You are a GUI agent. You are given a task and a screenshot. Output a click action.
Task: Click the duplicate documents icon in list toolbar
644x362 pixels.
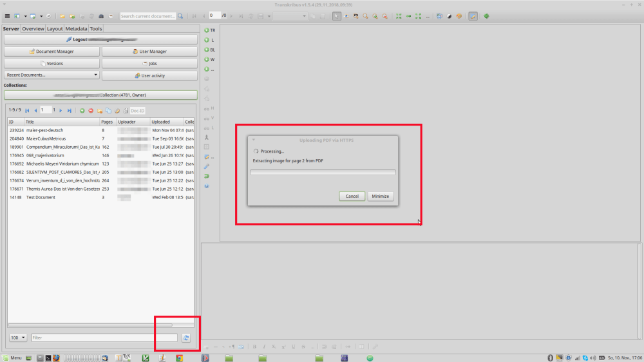point(108,111)
